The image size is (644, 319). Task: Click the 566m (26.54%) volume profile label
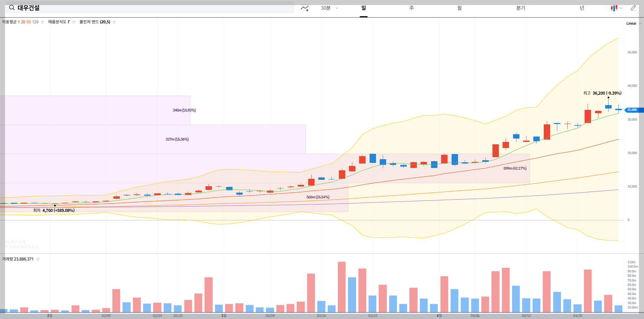tap(318, 197)
